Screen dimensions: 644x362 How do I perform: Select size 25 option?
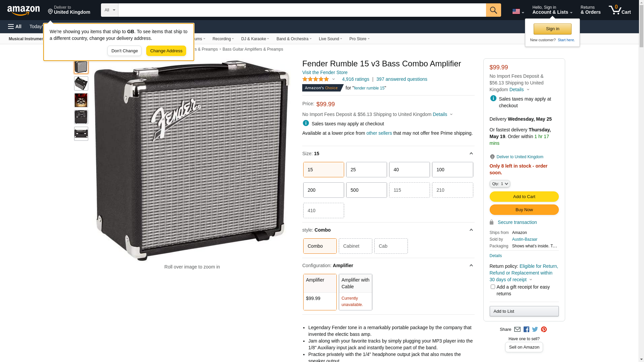tap(366, 170)
